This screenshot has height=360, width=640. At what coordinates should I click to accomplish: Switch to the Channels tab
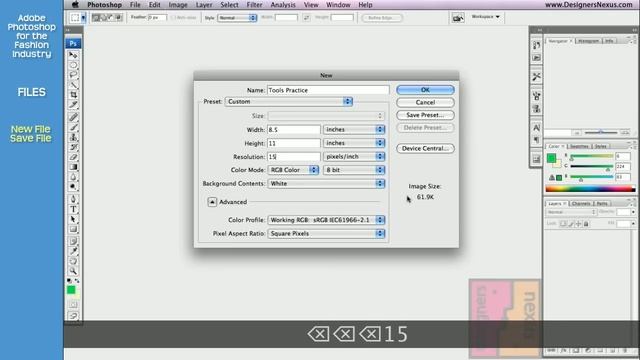[581, 203]
